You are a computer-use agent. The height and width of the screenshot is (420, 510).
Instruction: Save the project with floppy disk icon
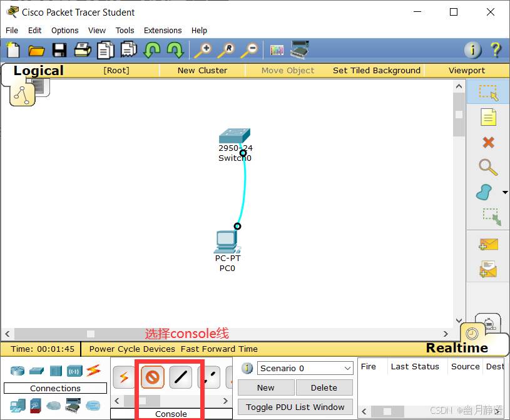(59, 51)
